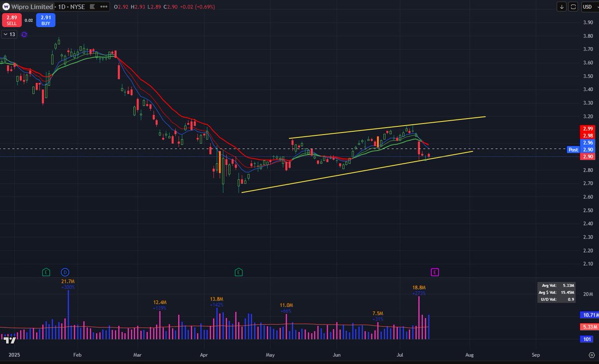Click the red 2.99 price scale label
Viewport: 599px width, 364px height.
(587, 129)
